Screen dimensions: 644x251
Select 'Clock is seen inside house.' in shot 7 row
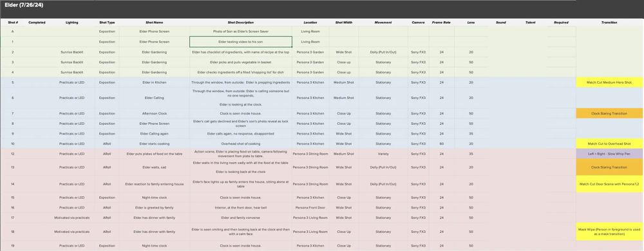(241, 114)
